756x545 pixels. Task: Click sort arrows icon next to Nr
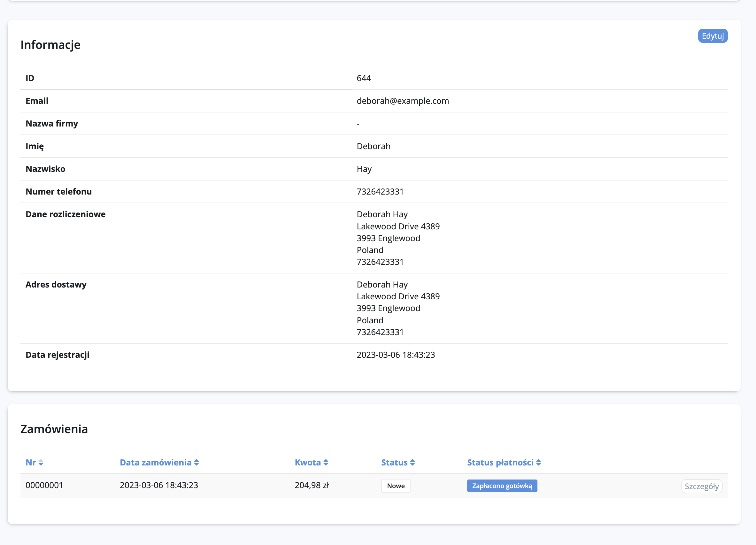(x=41, y=463)
